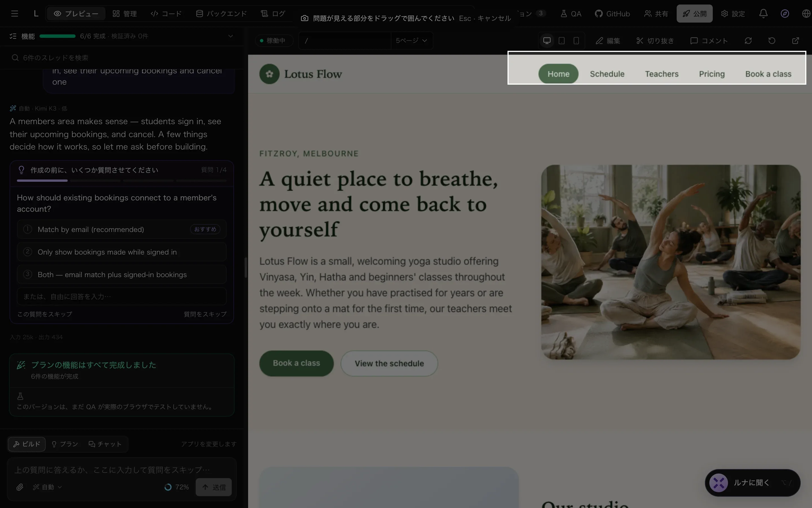This screenshot has width=812, height=508.
Task: Open the hamburger menu icon
Action: point(14,14)
